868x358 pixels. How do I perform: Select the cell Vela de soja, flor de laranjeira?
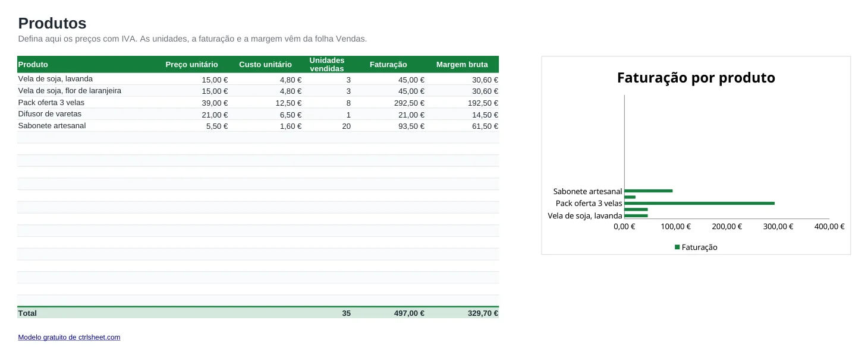click(x=70, y=91)
